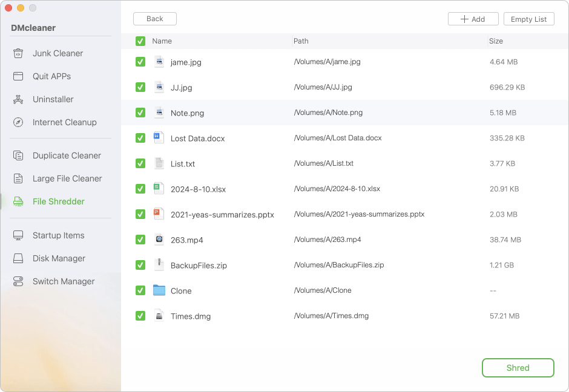
Task: Launch Internet Cleanup
Action: (64, 122)
